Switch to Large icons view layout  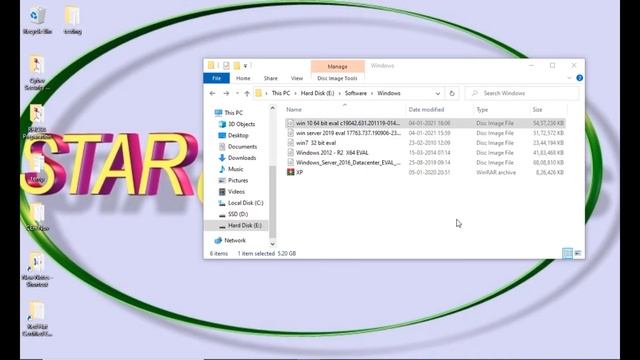[x=578, y=253]
